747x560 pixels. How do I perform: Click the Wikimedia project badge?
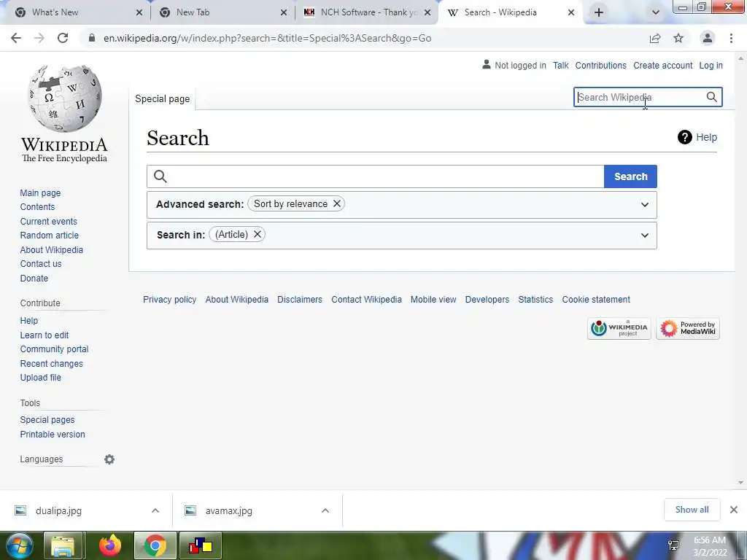[x=619, y=329]
